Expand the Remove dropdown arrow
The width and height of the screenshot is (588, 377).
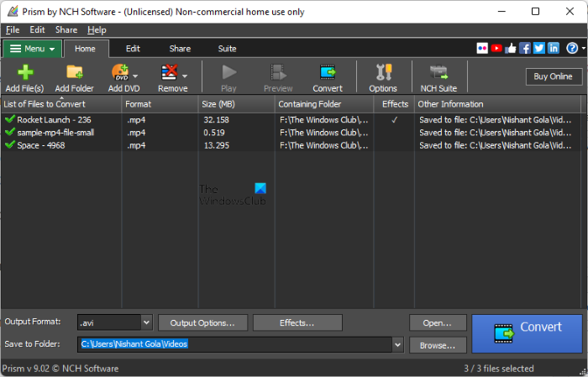[185, 76]
